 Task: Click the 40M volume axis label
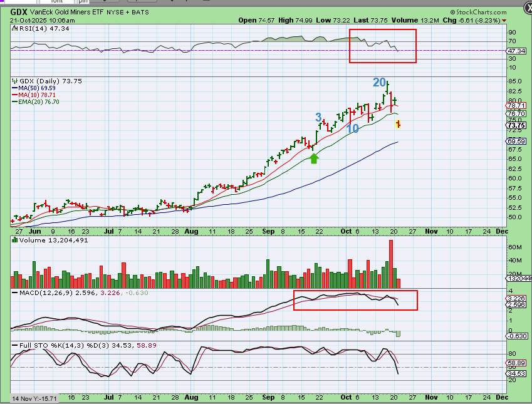click(515, 260)
